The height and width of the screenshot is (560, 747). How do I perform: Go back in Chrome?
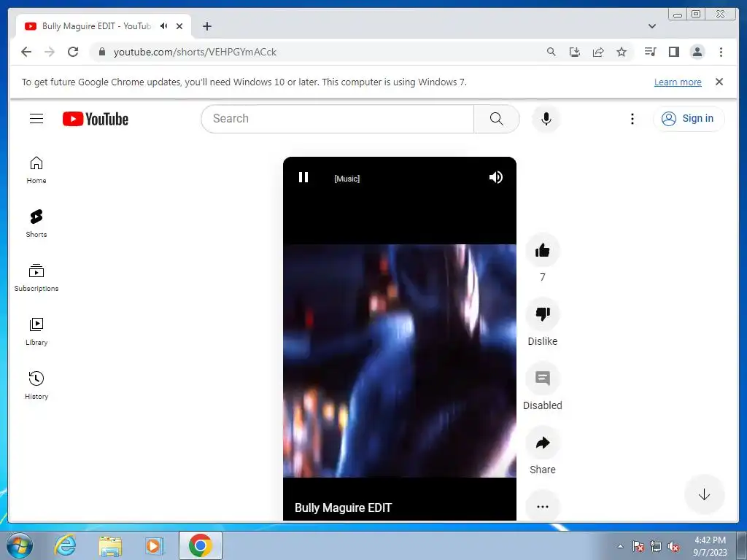coord(26,52)
